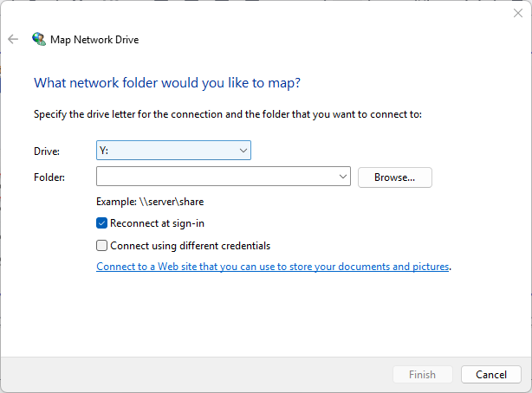This screenshot has height=393, width=532.
Task: Click the Reconnect at sign-in label text
Action: click(157, 223)
